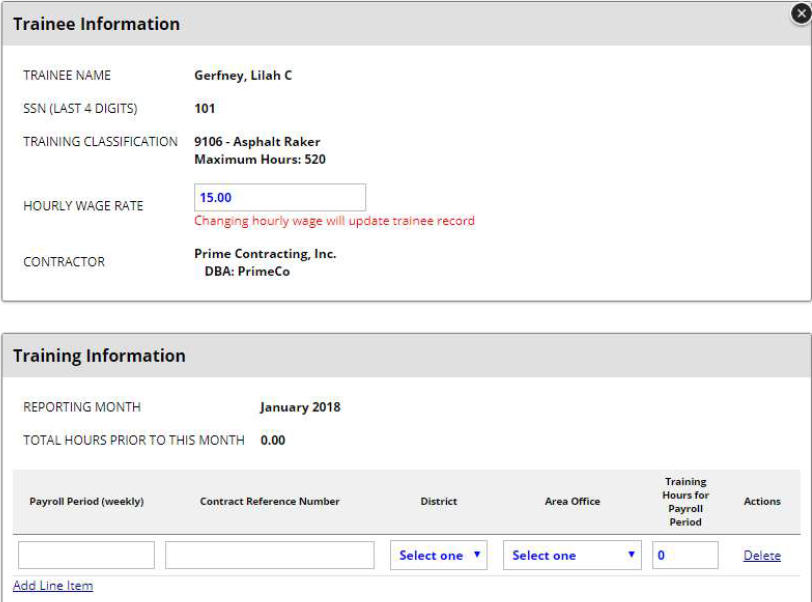This screenshot has width=812, height=602.
Task: Click the red hourly wage warning text
Action: point(334,221)
